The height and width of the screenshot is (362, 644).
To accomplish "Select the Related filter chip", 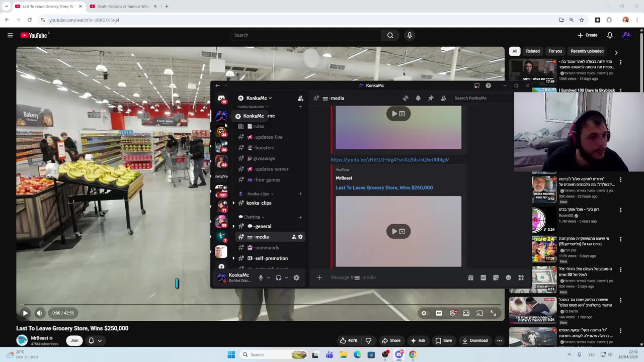I will point(533,51).
